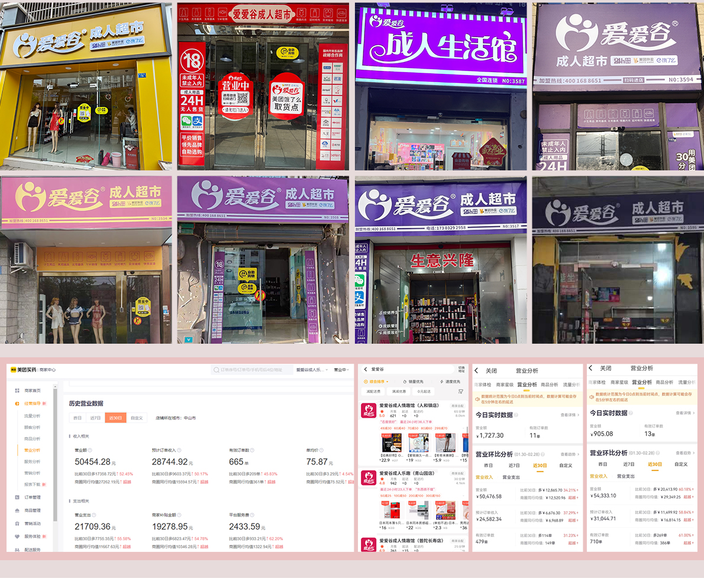Open 查看趋势 in the ¥1,727.30 panel

point(570,455)
